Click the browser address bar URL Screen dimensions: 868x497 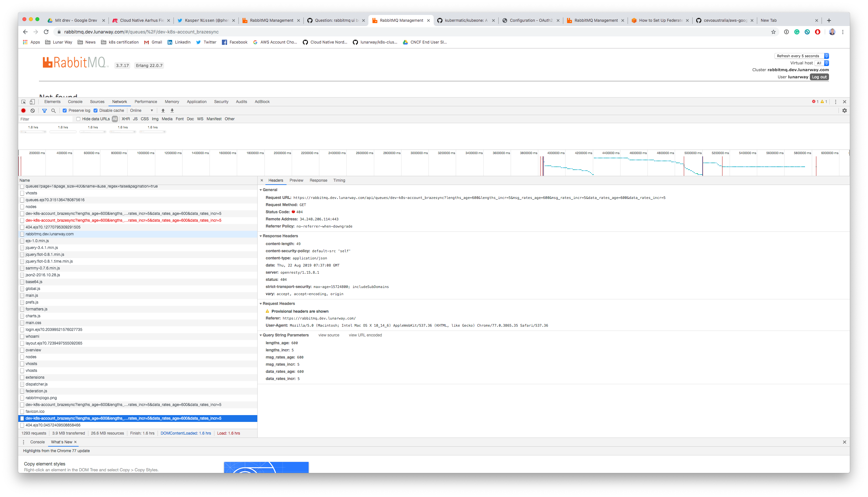141,32
